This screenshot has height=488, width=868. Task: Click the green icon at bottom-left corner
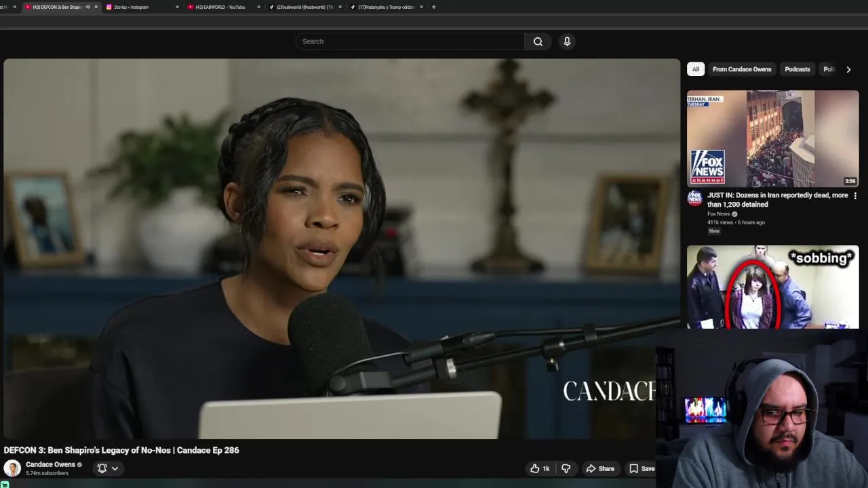click(x=4, y=484)
